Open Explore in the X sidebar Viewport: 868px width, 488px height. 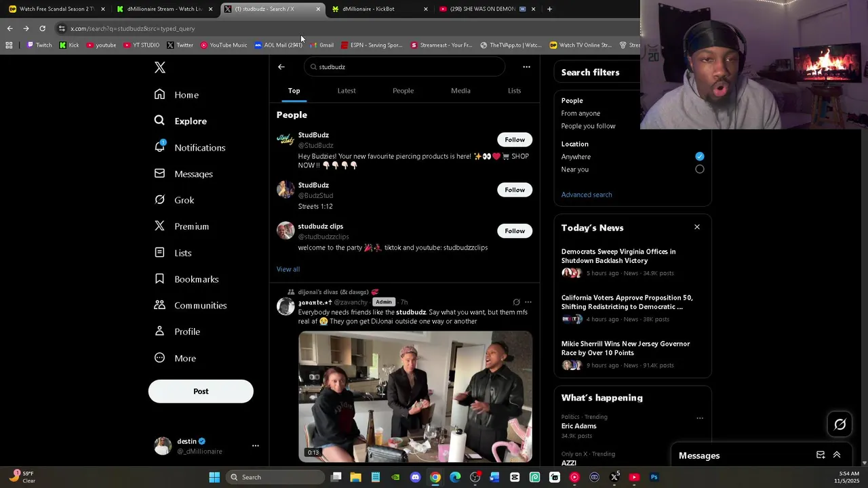point(180,121)
